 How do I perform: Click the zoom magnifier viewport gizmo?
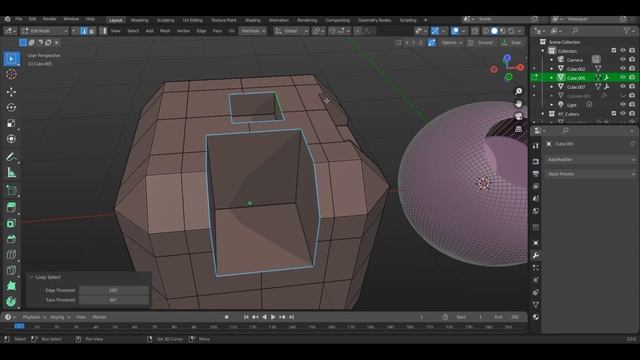click(x=518, y=91)
